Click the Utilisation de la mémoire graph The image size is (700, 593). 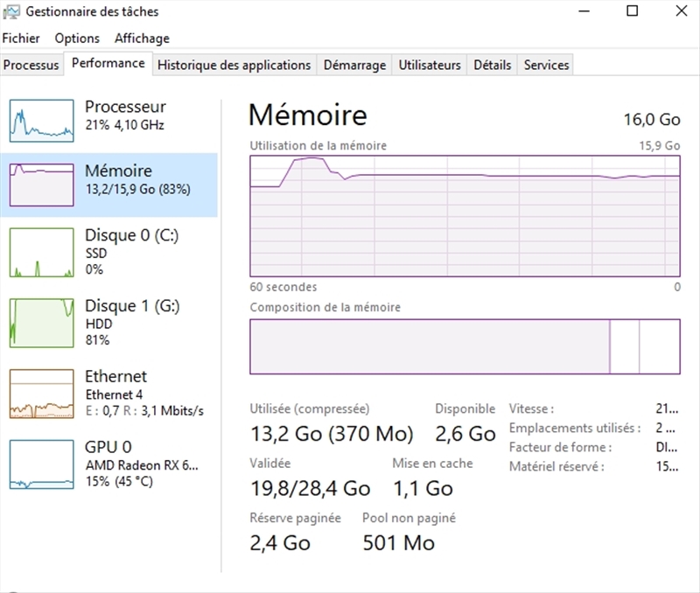tap(465, 216)
